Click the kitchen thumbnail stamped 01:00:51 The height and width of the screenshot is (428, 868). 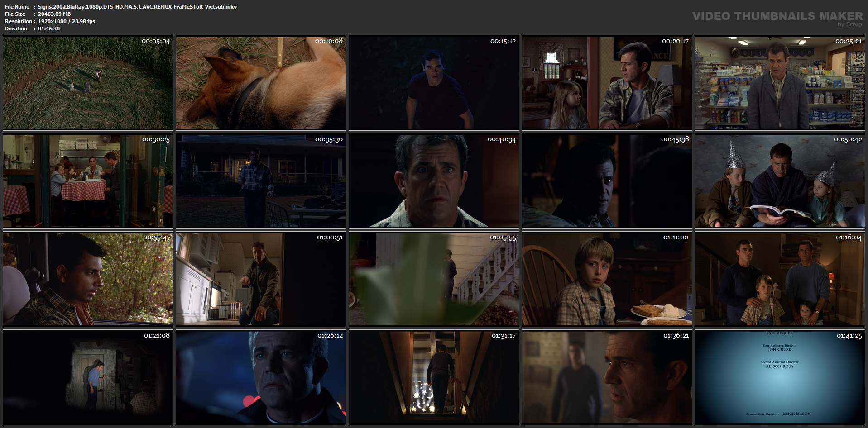point(261,279)
